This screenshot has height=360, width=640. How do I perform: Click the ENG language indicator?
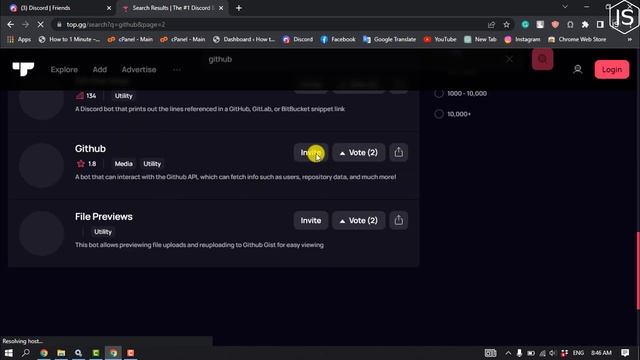tap(578, 353)
